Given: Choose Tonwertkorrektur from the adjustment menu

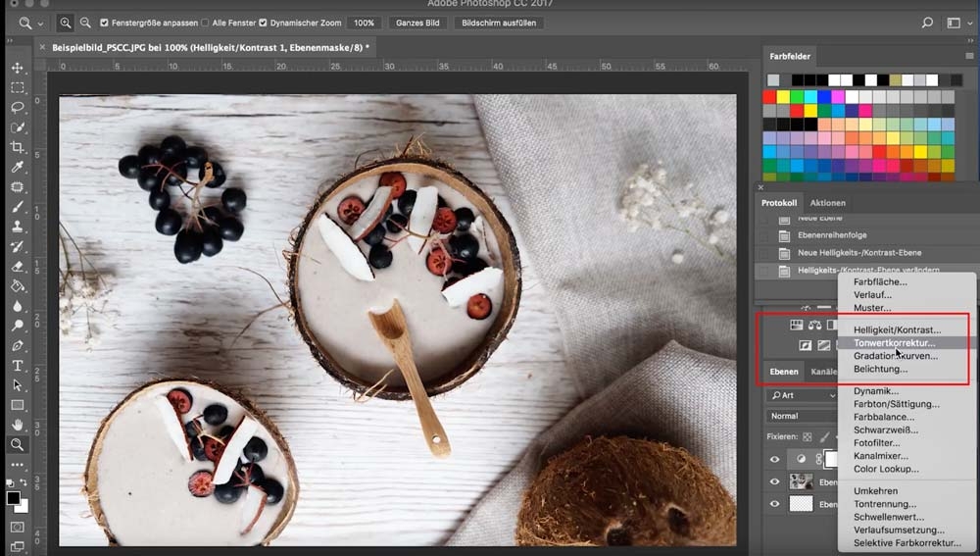Looking at the screenshot, I should (x=894, y=343).
